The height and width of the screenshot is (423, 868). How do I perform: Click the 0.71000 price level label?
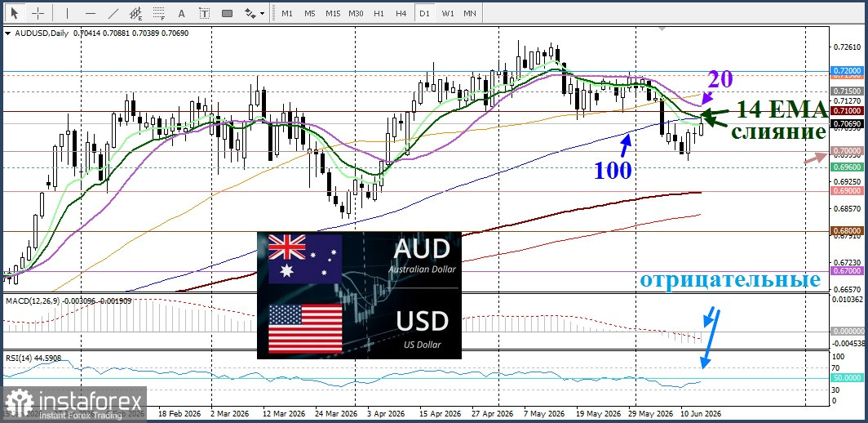point(848,111)
